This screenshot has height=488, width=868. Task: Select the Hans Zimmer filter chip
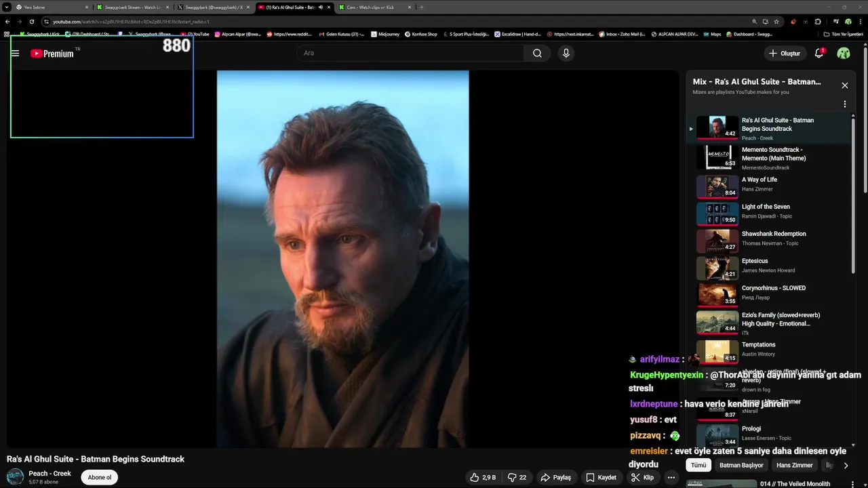[794, 465]
